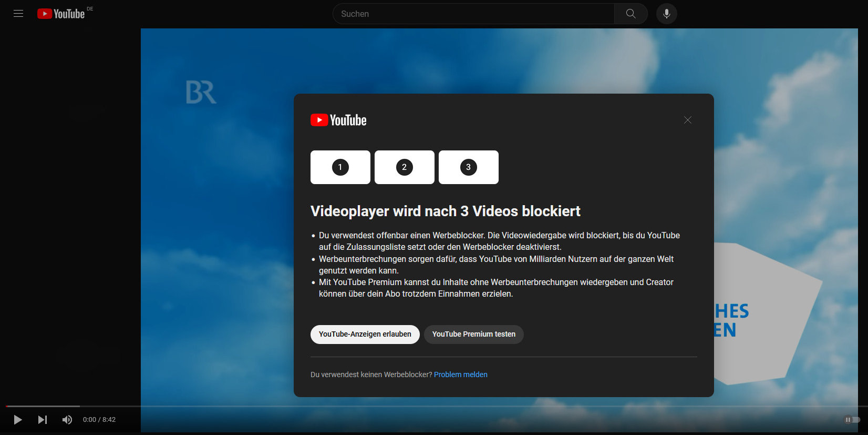Image resolution: width=868 pixels, height=435 pixels.
Task: Click the 0:00 / 8:42 time display
Action: tap(99, 420)
